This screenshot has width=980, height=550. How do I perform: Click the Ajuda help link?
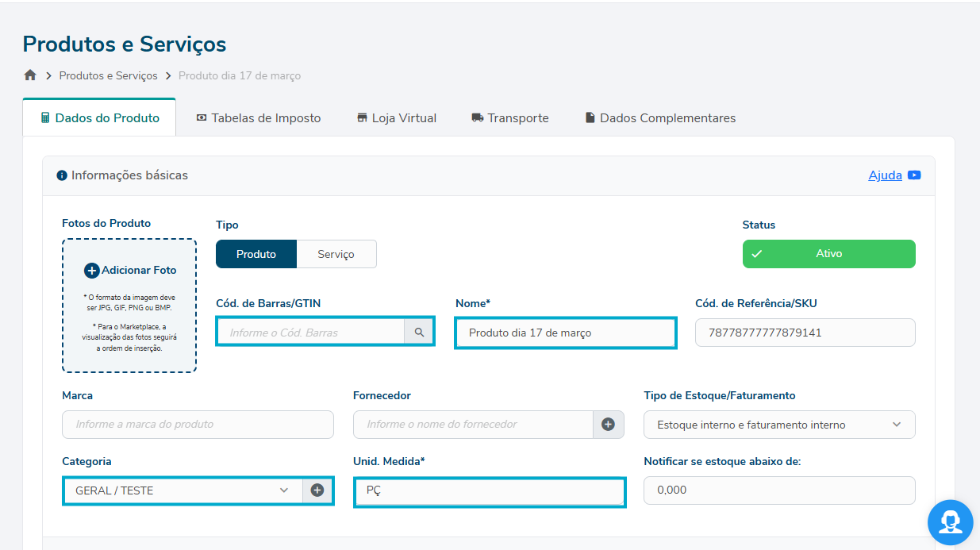[x=885, y=175]
